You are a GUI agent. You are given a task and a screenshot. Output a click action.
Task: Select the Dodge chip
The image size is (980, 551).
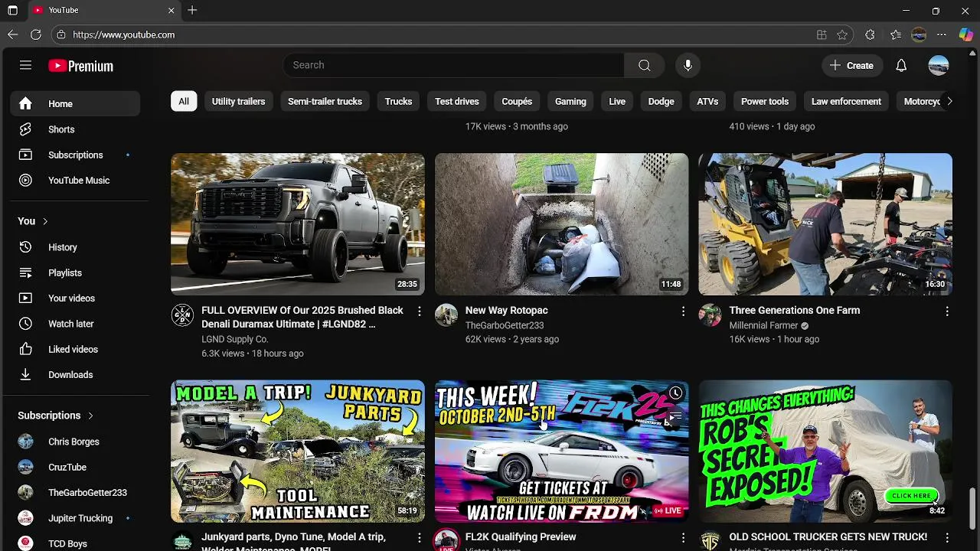[x=661, y=101]
